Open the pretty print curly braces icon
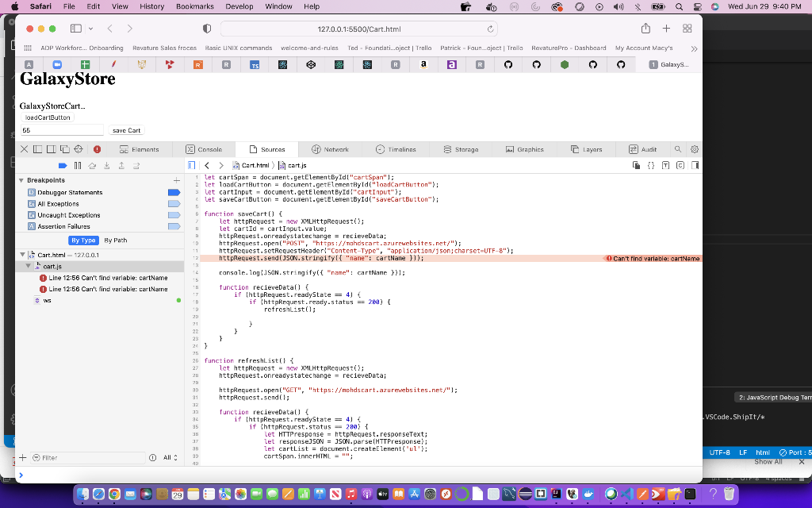This screenshot has width=812, height=508. click(x=651, y=165)
